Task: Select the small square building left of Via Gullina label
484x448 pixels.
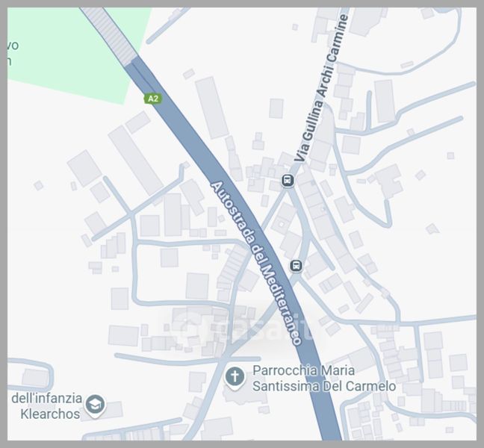Action: (276, 108)
